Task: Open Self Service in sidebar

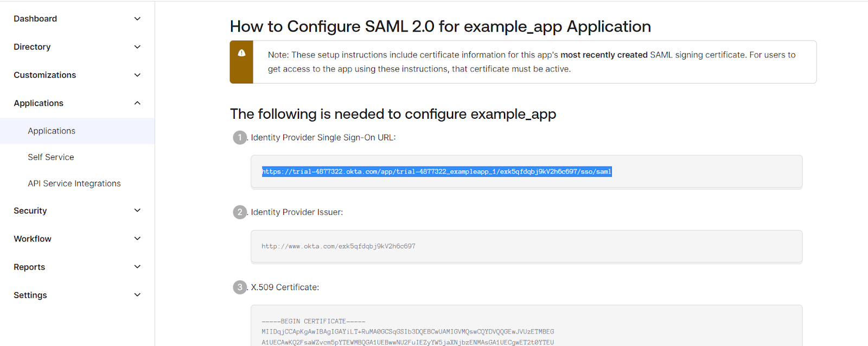Action: point(51,157)
